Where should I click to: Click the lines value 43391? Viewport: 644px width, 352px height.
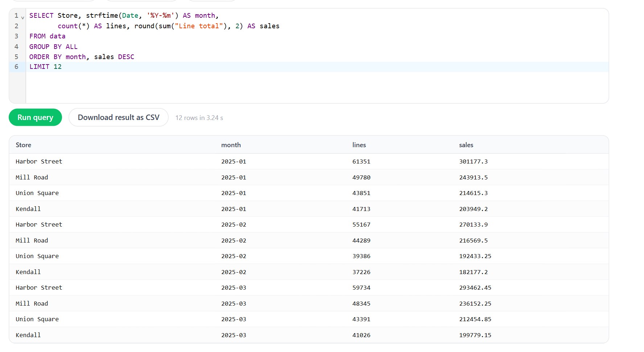pos(361,319)
